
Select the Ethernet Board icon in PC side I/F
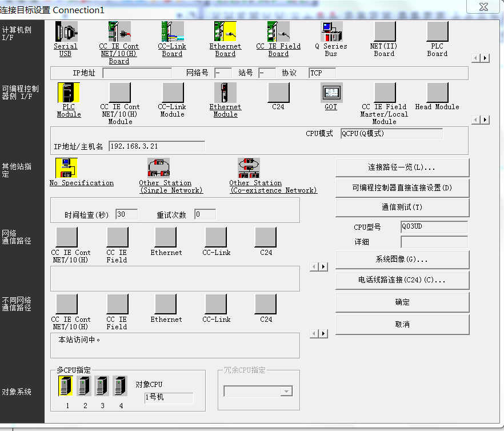(225, 32)
